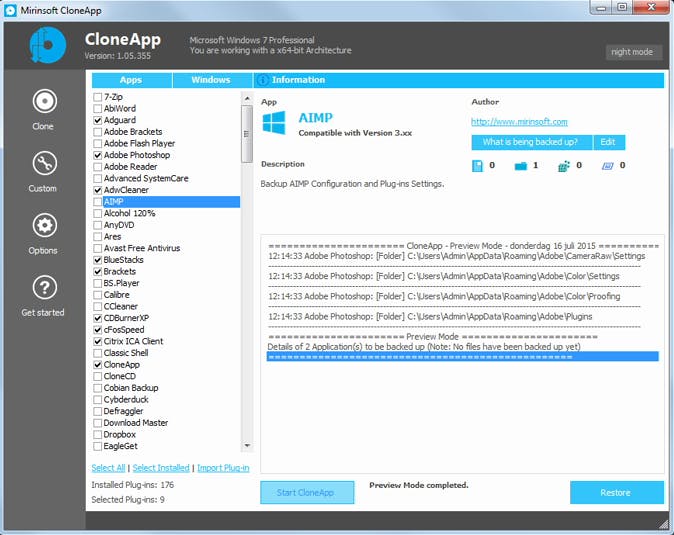The image size is (674, 535).
Task: Click the command count icon
Action: pyautogui.click(x=607, y=166)
